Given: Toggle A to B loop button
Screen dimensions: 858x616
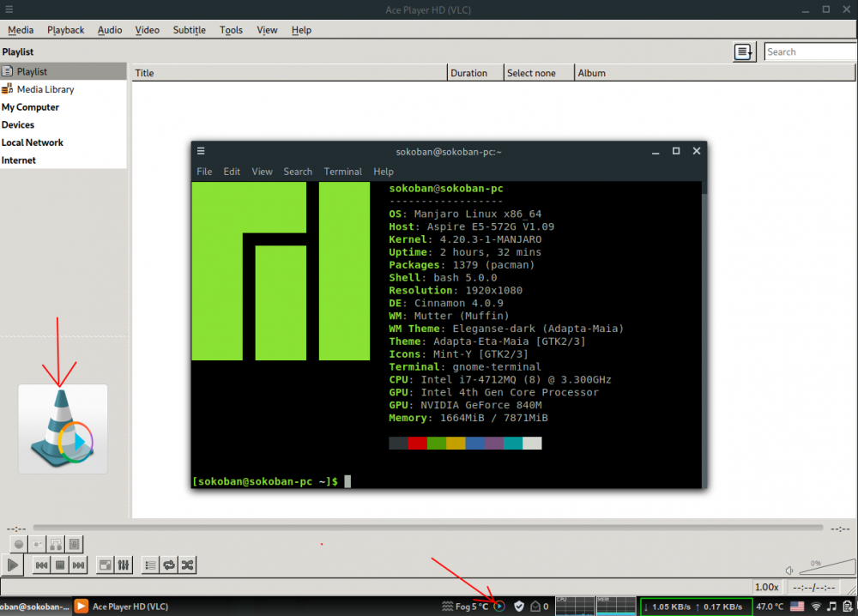Looking at the screenshot, I should (x=56, y=544).
